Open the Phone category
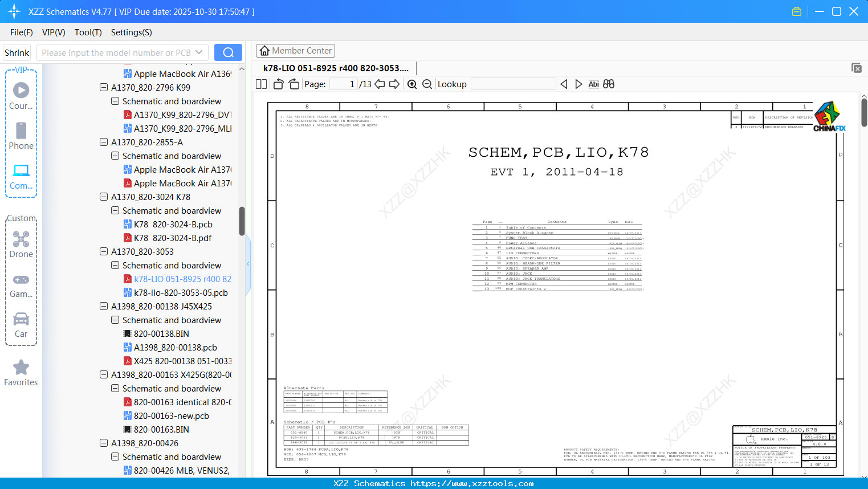868x489 pixels. tap(21, 136)
